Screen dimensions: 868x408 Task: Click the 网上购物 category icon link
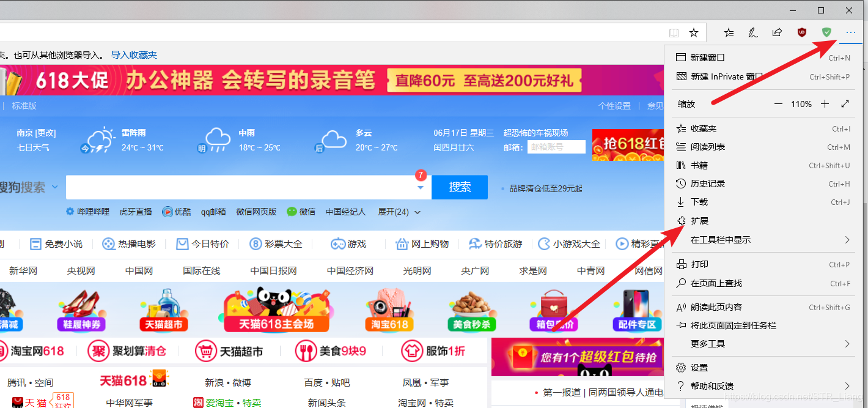pos(422,244)
